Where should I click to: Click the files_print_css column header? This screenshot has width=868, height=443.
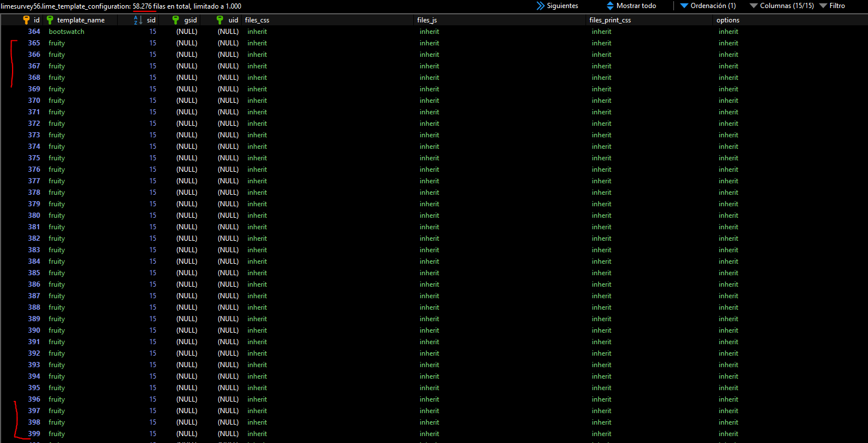(610, 20)
